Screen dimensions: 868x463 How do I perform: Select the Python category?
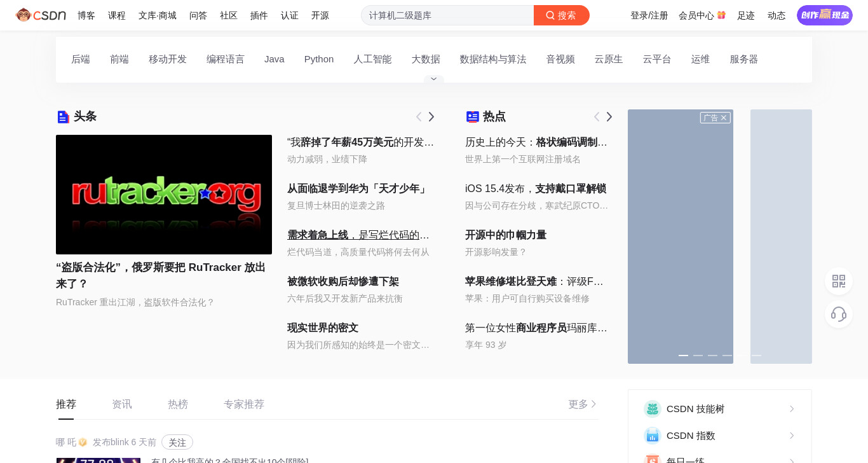(x=319, y=59)
